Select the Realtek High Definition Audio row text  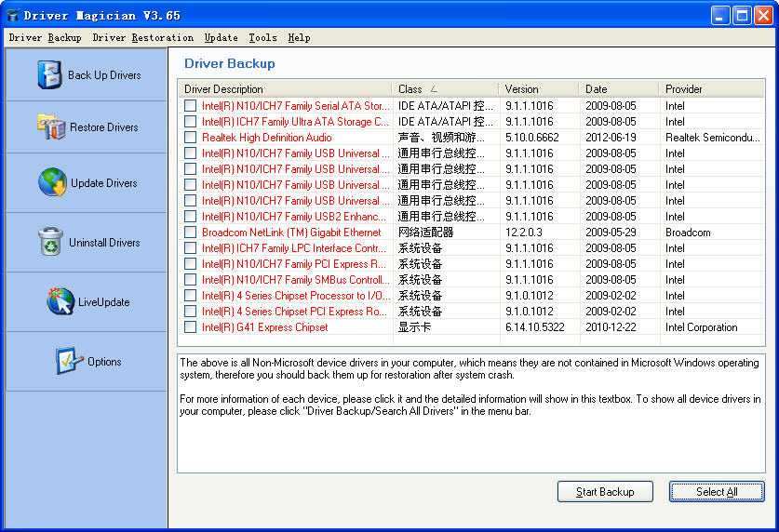pos(267,138)
